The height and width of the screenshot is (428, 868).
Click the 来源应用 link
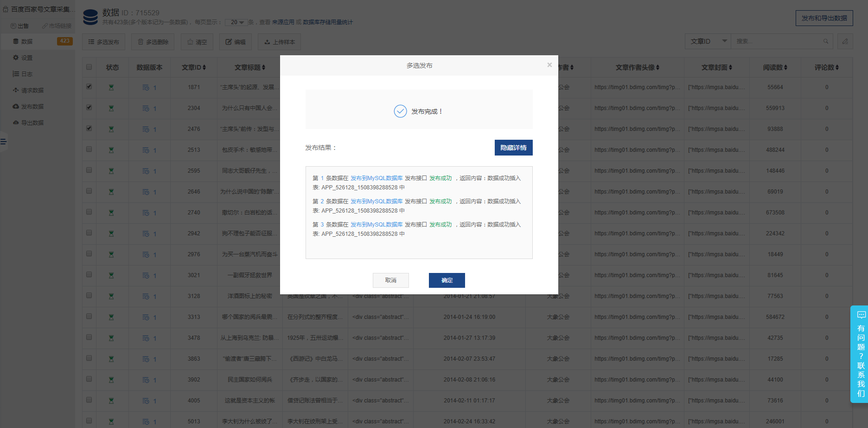click(283, 22)
